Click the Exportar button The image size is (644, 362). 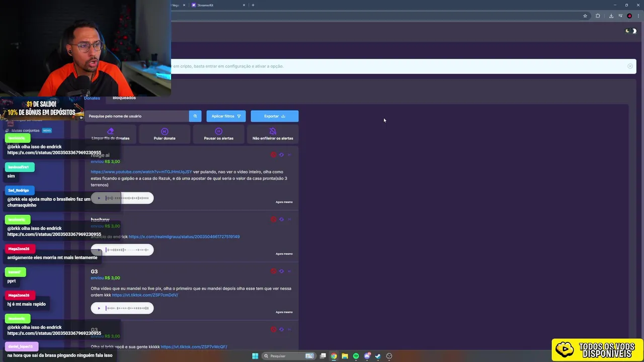[275, 116]
